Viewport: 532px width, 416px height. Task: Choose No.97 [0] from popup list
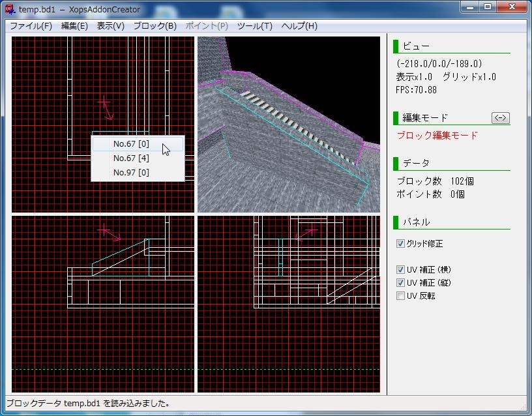[x=138, y=172]
